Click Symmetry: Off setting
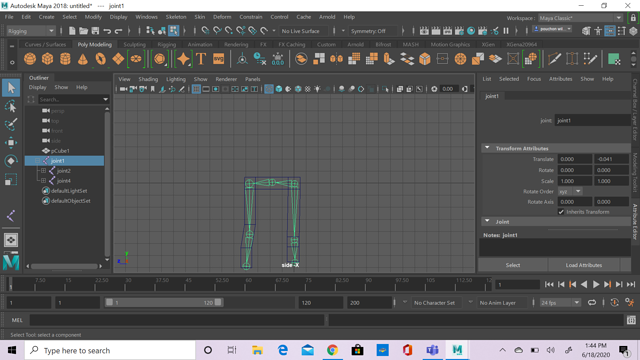Viewport: 640px width, 360px height. tap(372, 31)
